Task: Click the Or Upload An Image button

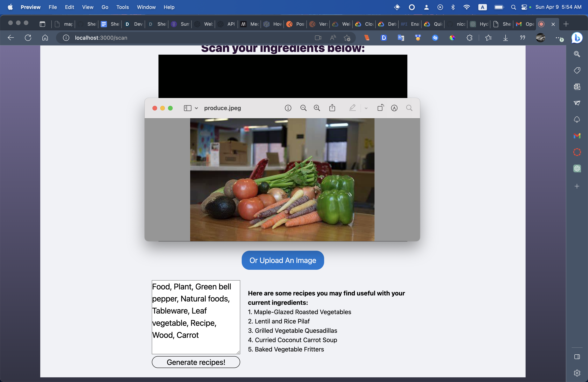Action: click(x=283, y=260)
